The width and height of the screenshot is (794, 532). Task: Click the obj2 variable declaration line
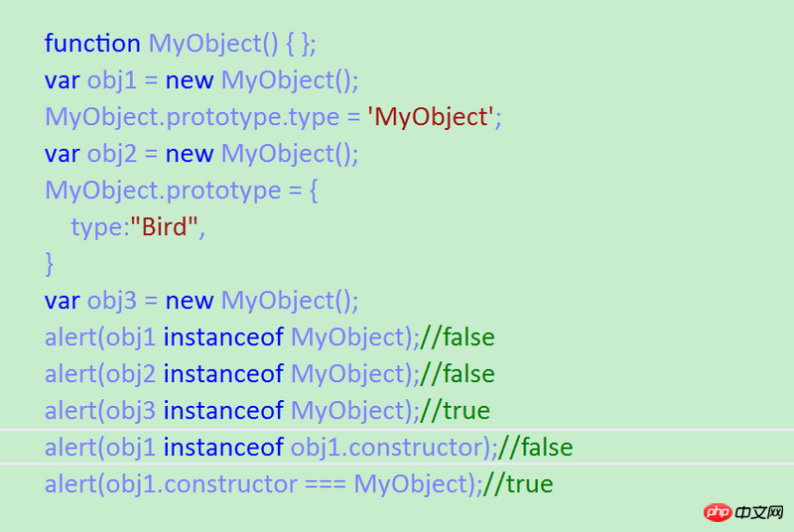tap(201, 154)
